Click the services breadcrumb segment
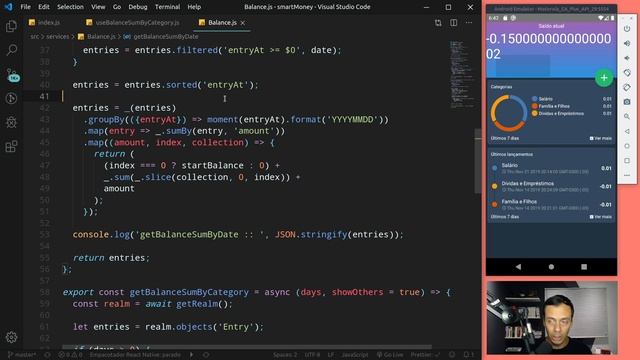This screenshot has width=640, height=360. pos(58,37)
